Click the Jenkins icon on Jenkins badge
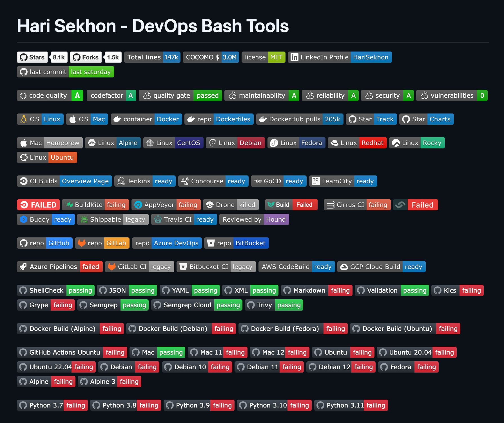This screenshot has height=423, width=504. (121, 181)
